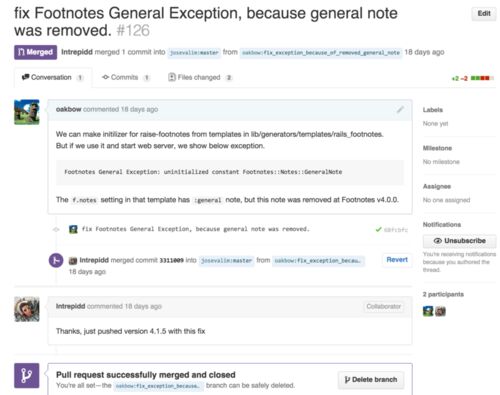
Task: Open the josevalim:master branch link in header
Action: click(194, 53)
